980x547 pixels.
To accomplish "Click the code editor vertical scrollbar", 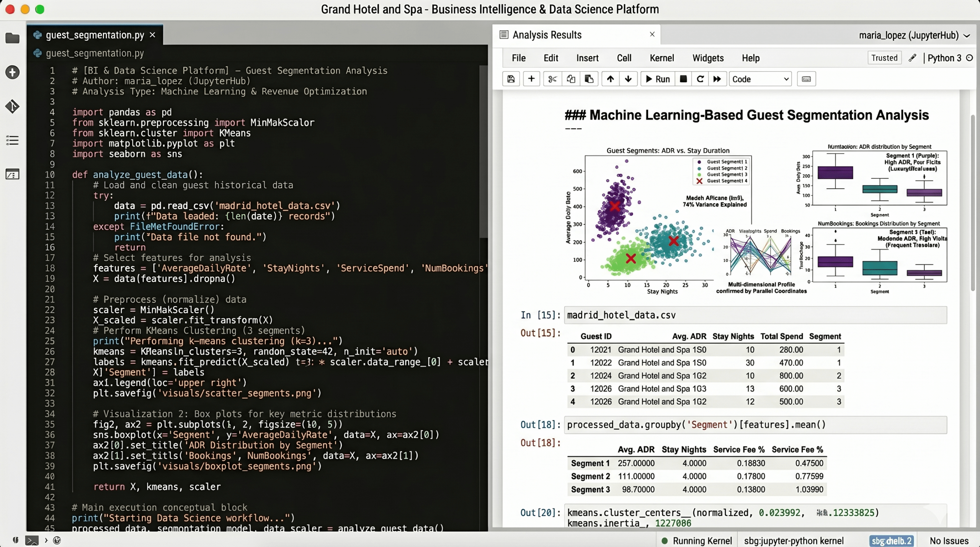I will [483, 151].
